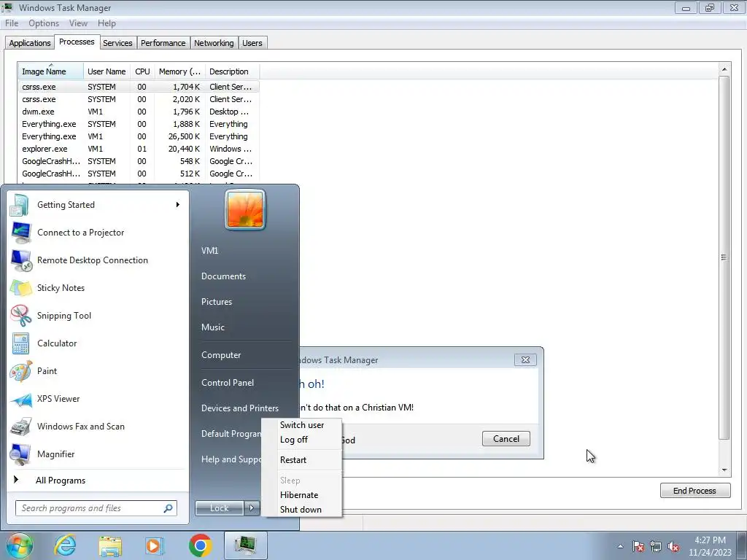Switch to the Applications tab
Screen dimensions: 747x560
point(29,43)
